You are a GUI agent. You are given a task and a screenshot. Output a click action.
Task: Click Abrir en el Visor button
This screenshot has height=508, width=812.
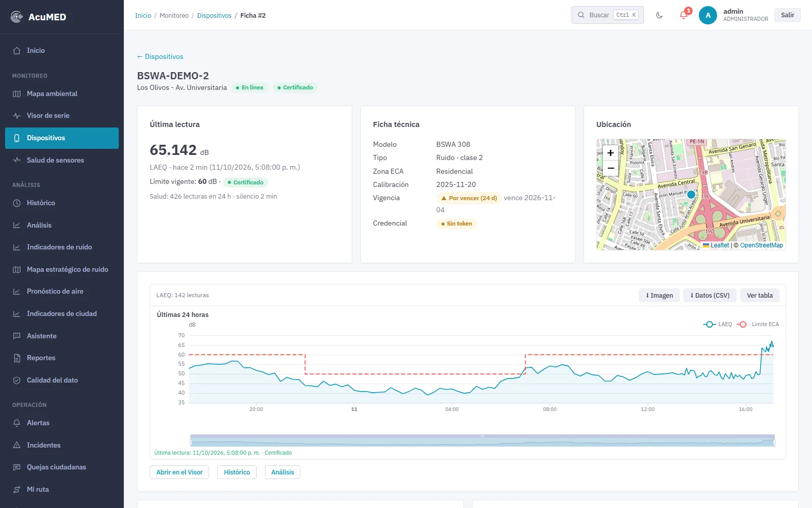179,472
